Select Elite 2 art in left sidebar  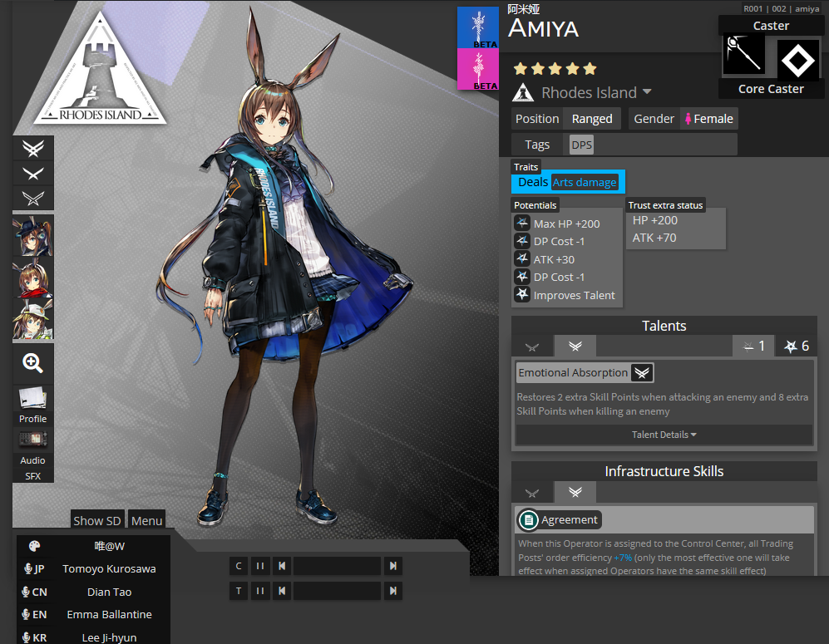click(32, 149)
